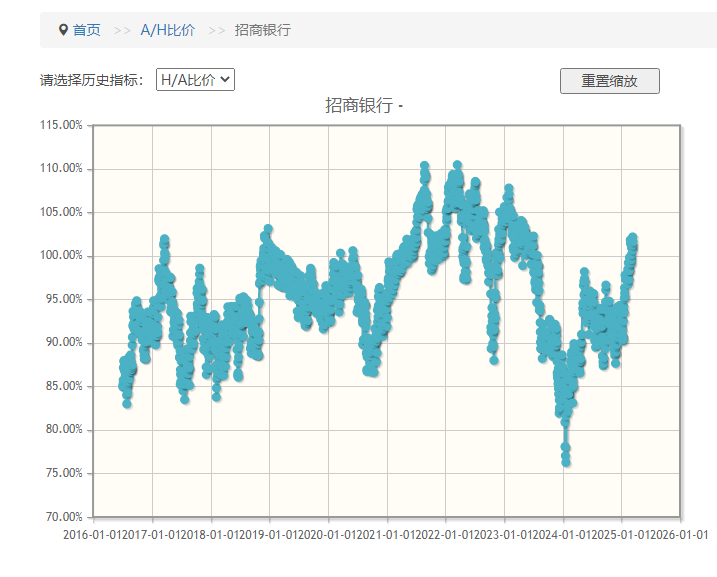Image resolution: width=717 pixels, height=577 pixels.
Task: Click 招商银行 breadcrumb text
Action: pyautogui.click(x=262, y=30)
